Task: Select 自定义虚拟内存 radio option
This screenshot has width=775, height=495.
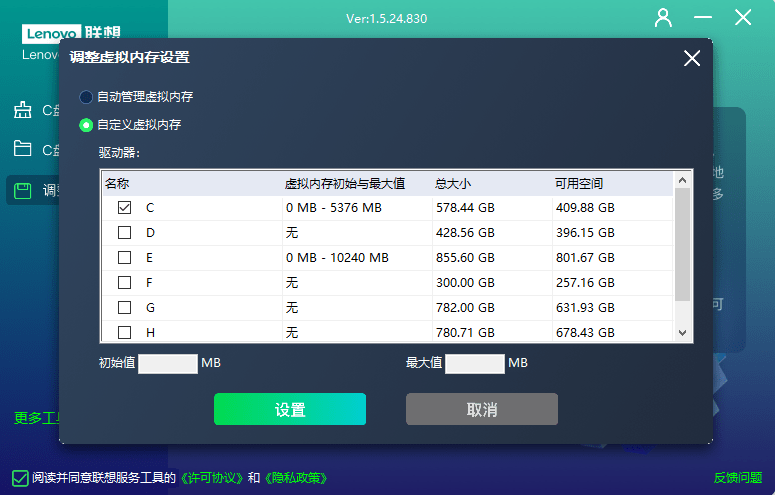Action: point(86,125)
